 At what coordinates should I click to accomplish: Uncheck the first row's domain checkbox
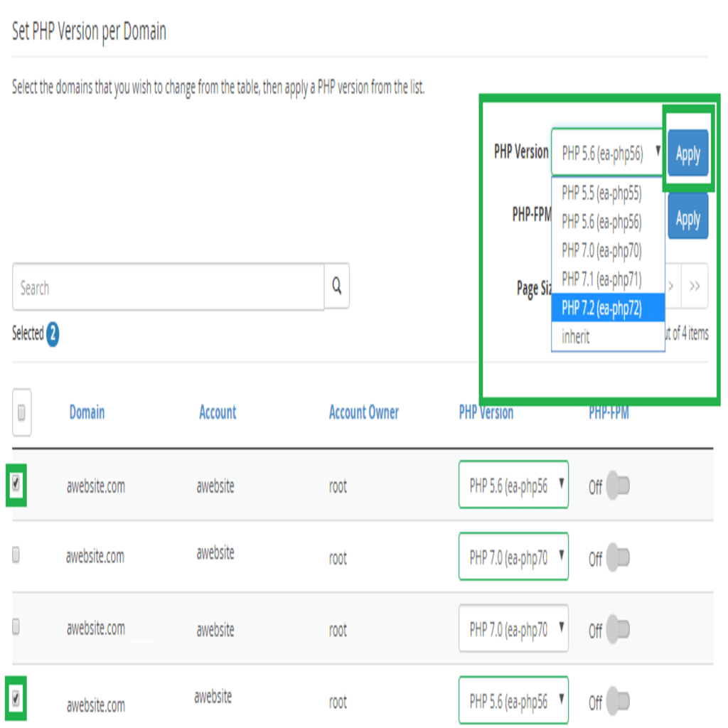point(16,483)
